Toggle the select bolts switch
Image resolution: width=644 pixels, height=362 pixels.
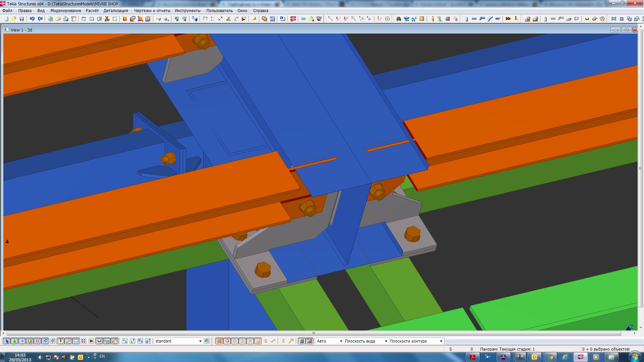[83, 341]
